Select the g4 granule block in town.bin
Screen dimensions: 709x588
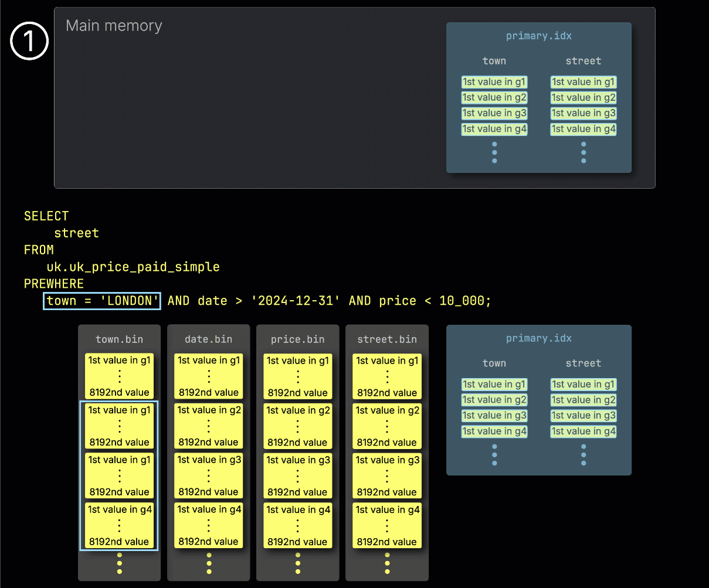(120, 525)
